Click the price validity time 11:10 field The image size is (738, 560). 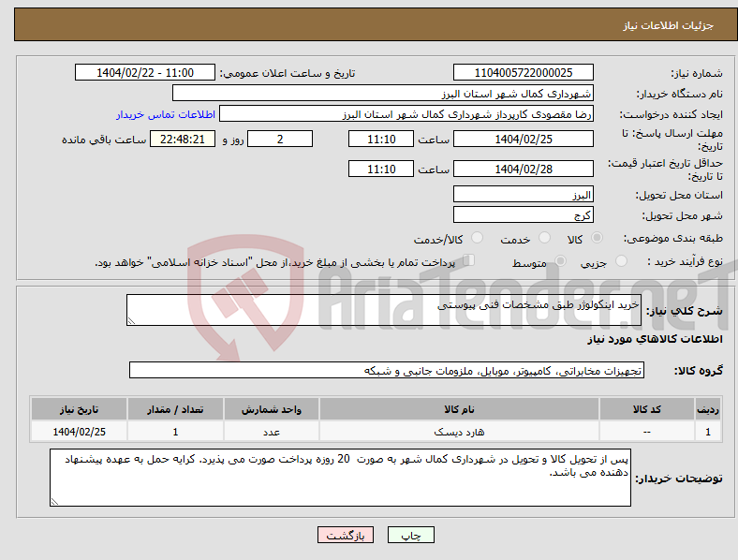point(381,169)
